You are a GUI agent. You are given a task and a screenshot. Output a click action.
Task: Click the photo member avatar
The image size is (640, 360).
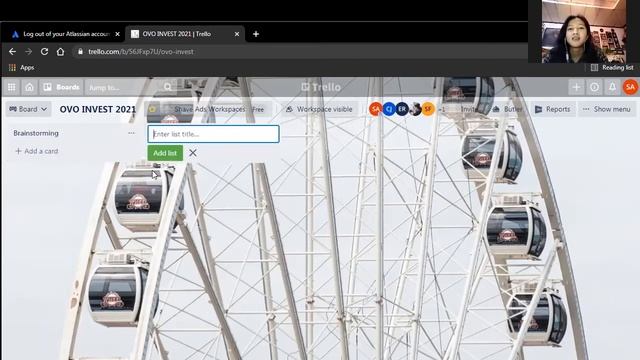tap(415, 109)
